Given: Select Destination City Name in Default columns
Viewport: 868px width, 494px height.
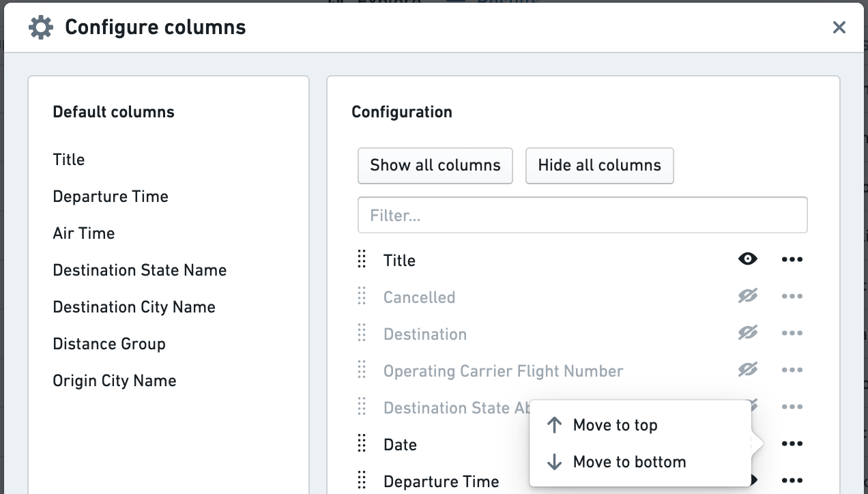Looking at the screenshot, I should 134,307.
